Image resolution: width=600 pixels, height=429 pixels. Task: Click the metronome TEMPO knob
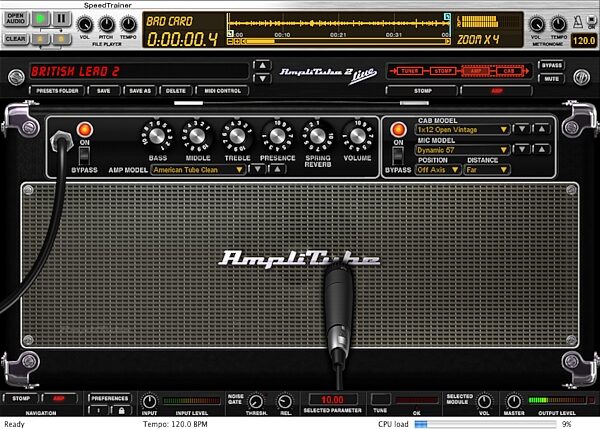[x=559, y=25]
